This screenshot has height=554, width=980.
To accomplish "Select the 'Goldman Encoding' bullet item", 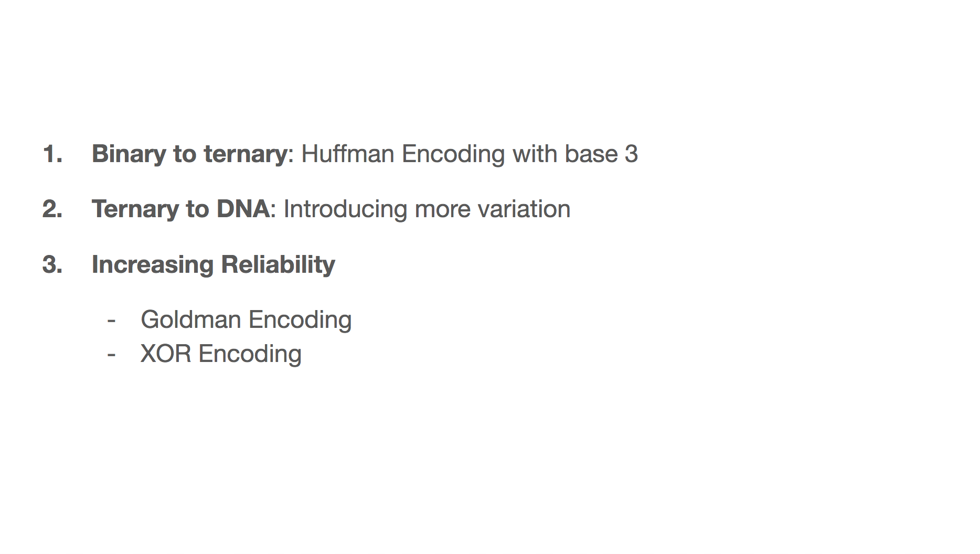I will (x=246, y=319).
